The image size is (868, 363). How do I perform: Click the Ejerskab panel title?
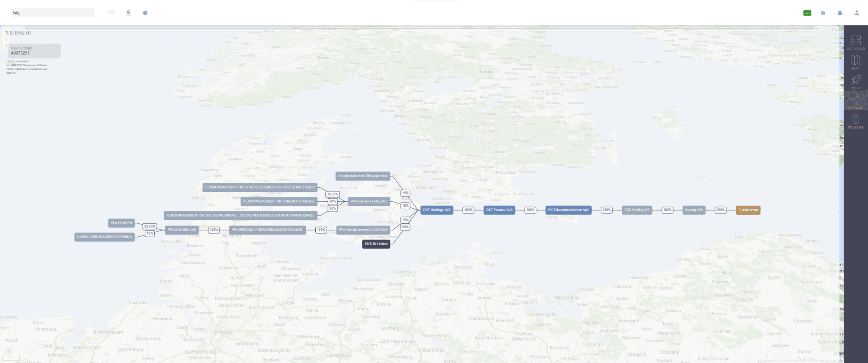[x=18, y=33]
